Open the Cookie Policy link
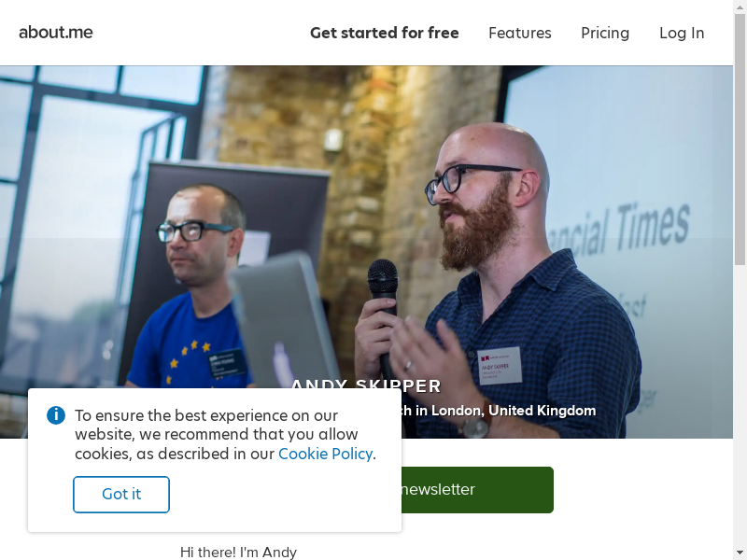Screen dimensions: 747x560 pos(325,454)
